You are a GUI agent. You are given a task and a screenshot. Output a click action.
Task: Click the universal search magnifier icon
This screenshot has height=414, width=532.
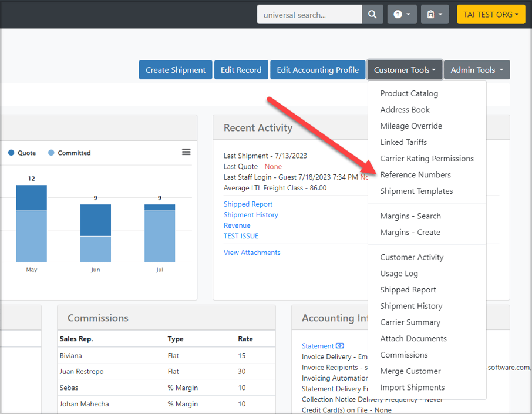pos(372,14)
